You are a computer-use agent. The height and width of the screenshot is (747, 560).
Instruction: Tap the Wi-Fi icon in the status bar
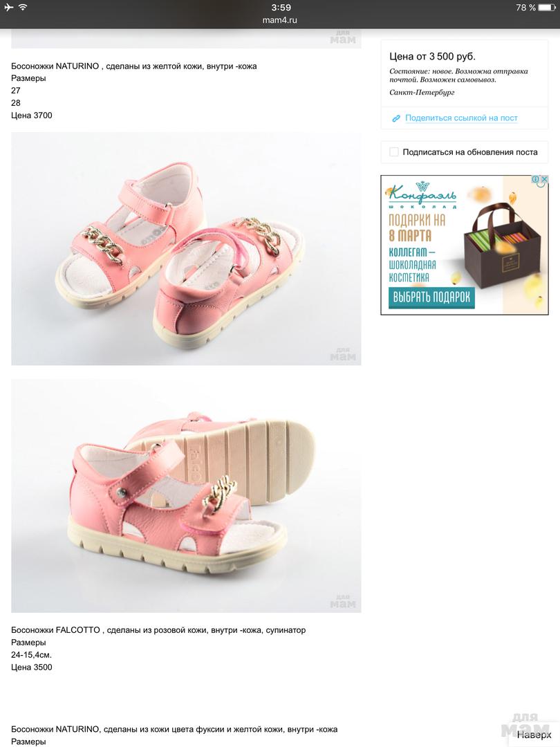point(22,7)
